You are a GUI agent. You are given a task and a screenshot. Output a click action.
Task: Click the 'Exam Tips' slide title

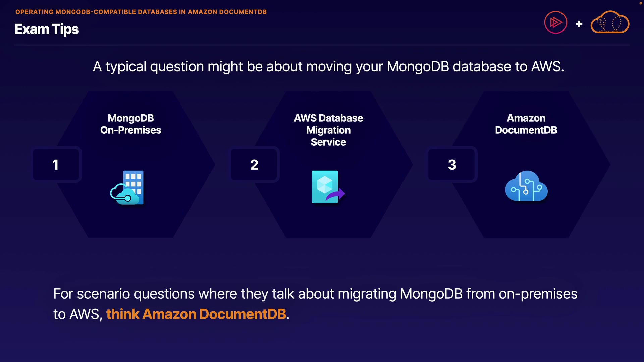[x=47, y=29]
